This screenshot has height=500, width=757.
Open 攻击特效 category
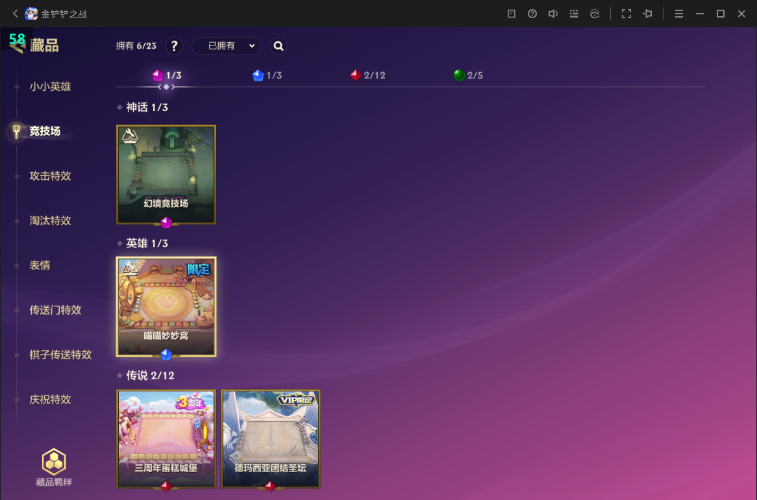tap(50, 176)
